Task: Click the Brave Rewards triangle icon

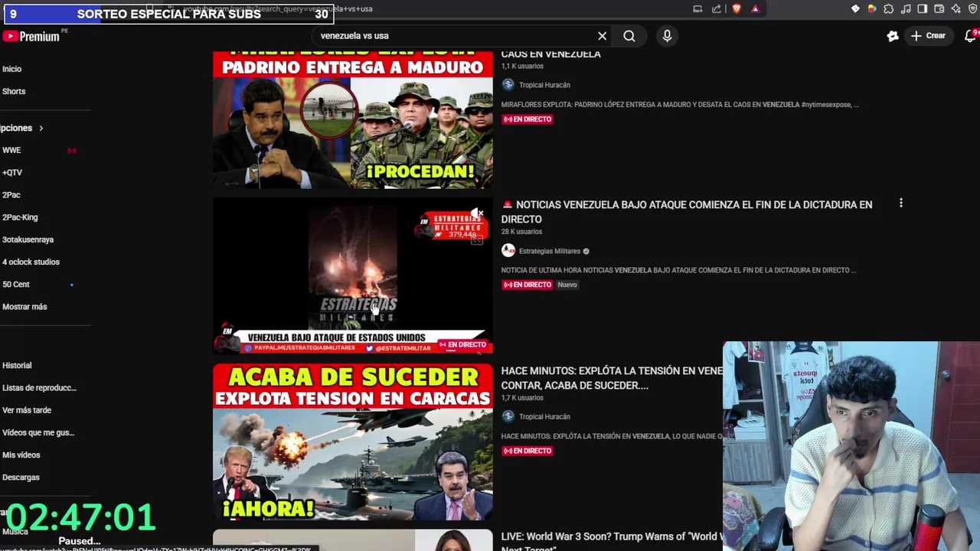Action: pos(755,9)
